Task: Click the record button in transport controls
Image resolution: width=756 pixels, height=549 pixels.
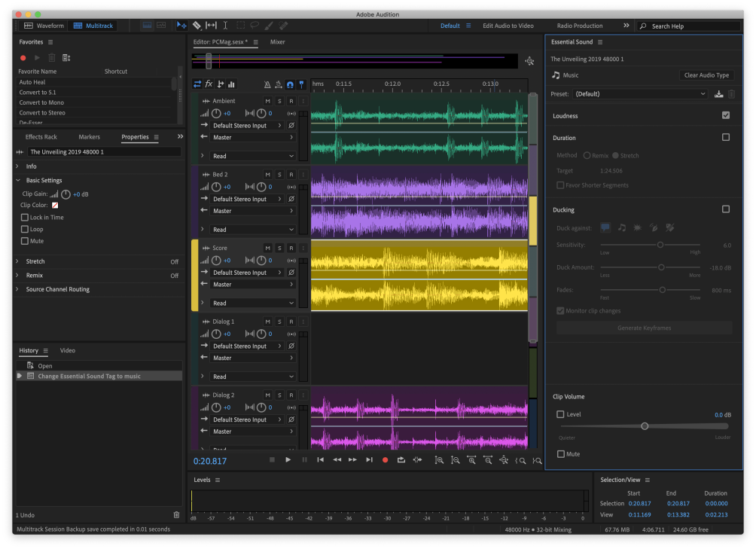Action: [385, 460]
